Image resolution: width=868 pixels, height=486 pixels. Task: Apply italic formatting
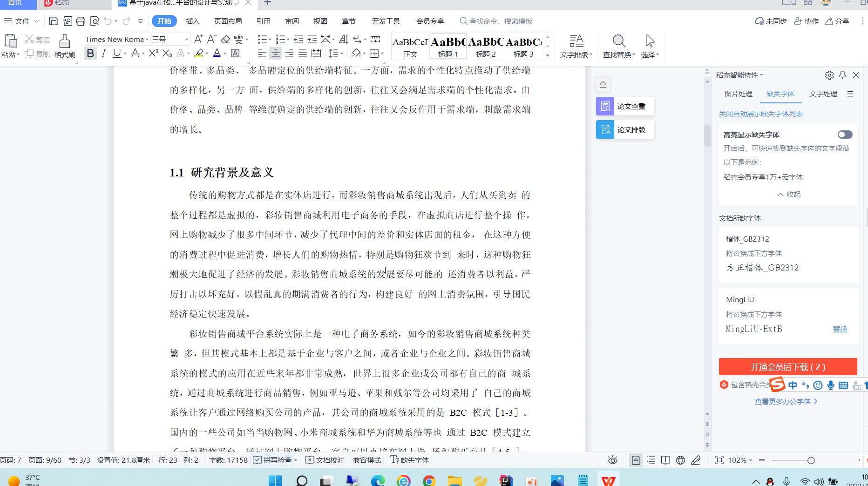tap(103, 54)
